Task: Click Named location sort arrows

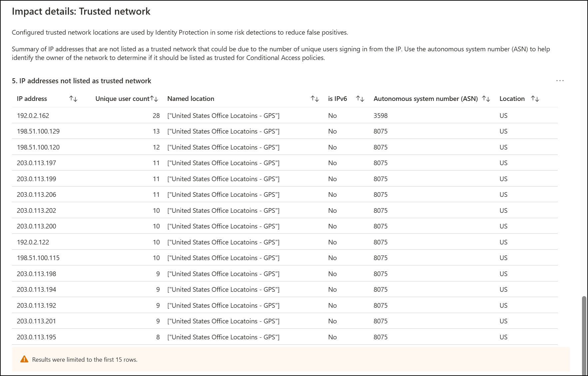Action: pyautogui.click(x=315, y=99)
